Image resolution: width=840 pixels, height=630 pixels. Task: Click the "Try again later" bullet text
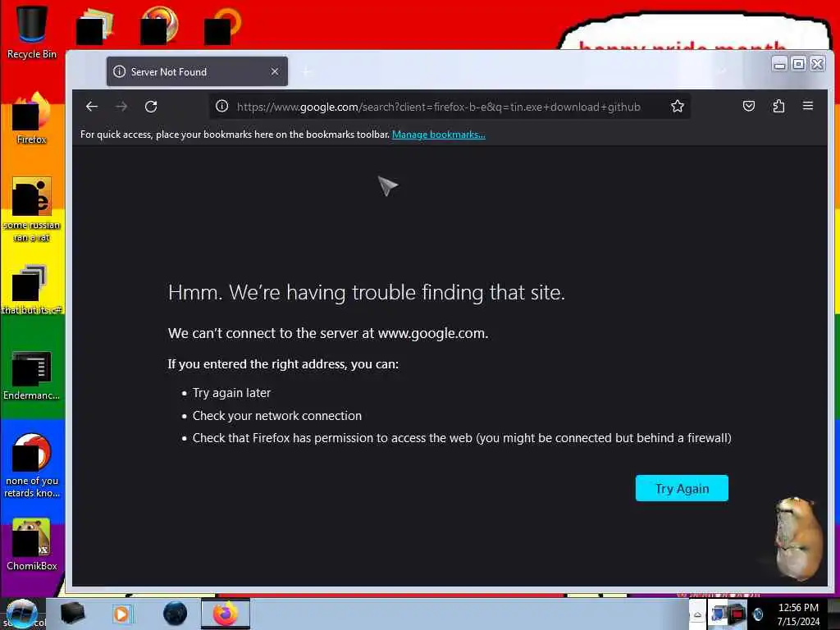coord(231,393)
